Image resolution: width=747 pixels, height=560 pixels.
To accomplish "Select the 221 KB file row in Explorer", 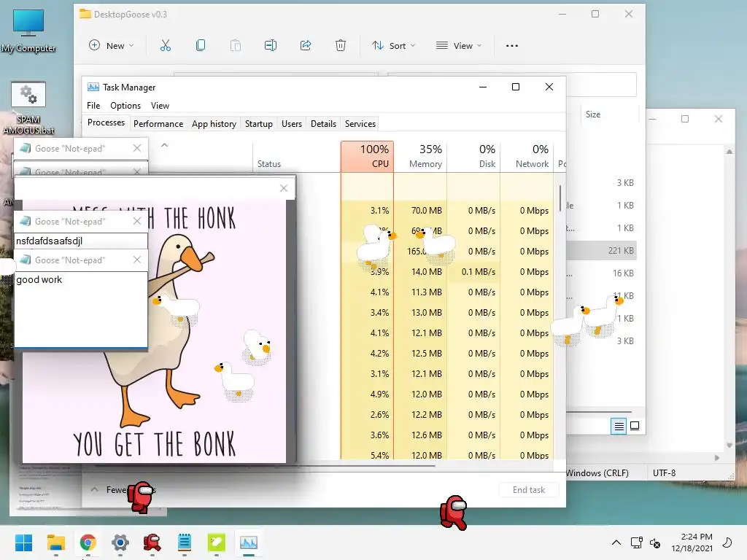I will coord(601,251).
